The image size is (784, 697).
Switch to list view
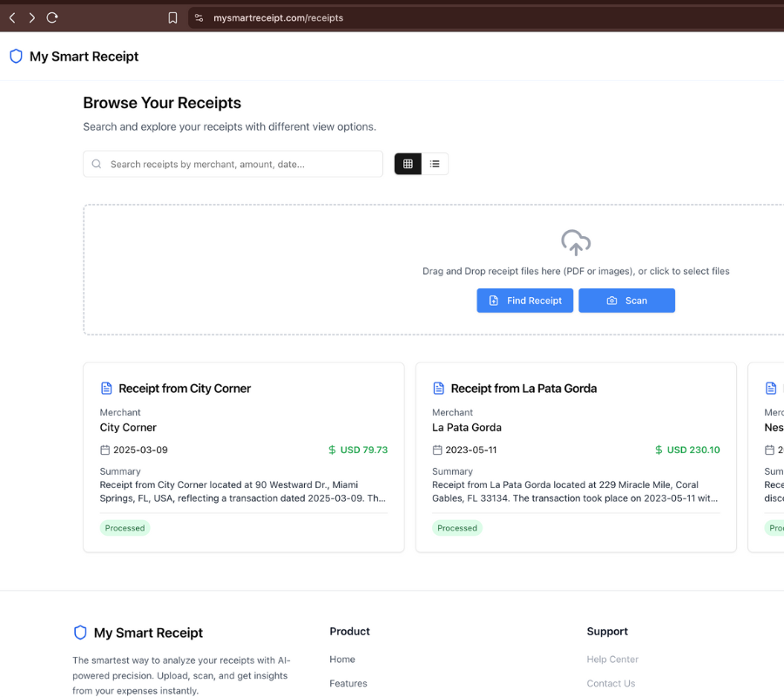[x=435, y=164]
